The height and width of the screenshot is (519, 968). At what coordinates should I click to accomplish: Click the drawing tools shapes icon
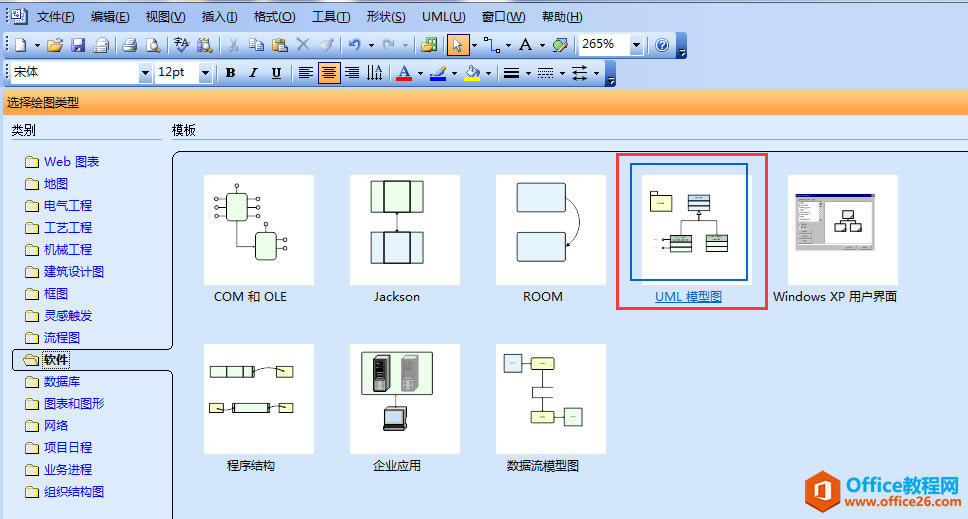(x=560, y=45)
